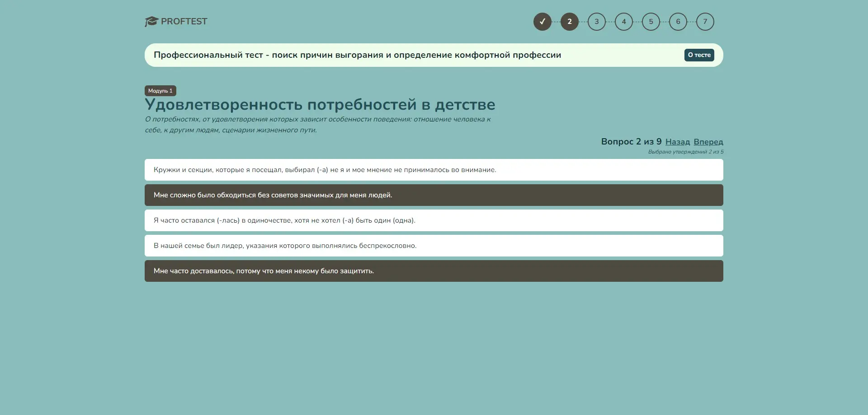Click the "Вперед" link
Screen dimensions: 868x415
point(708,142)
